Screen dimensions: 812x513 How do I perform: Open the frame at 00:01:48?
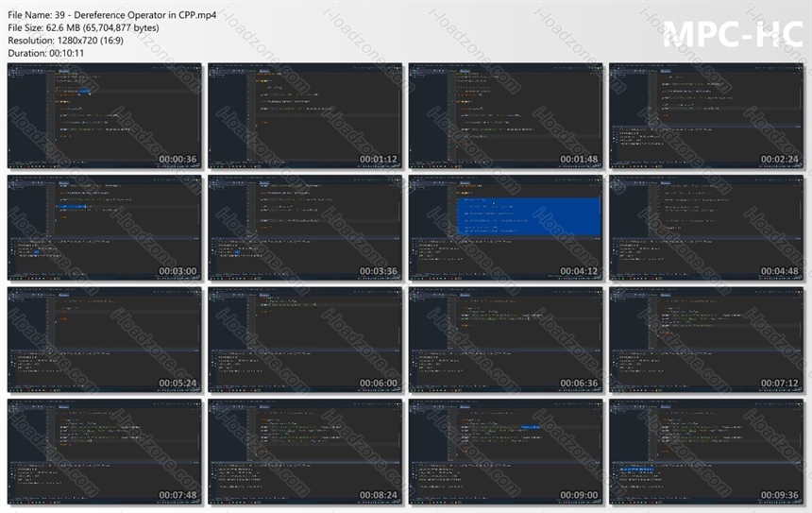click(505, 116)
